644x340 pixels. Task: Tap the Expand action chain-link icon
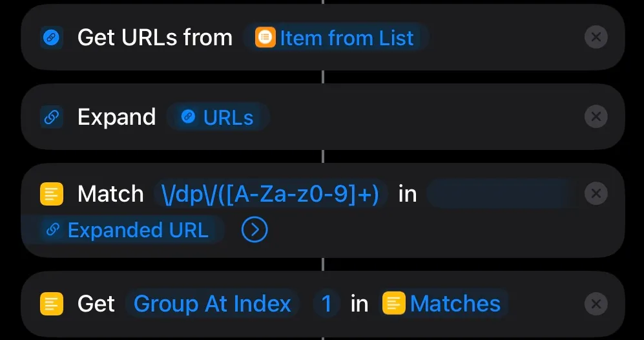point(52,117)
